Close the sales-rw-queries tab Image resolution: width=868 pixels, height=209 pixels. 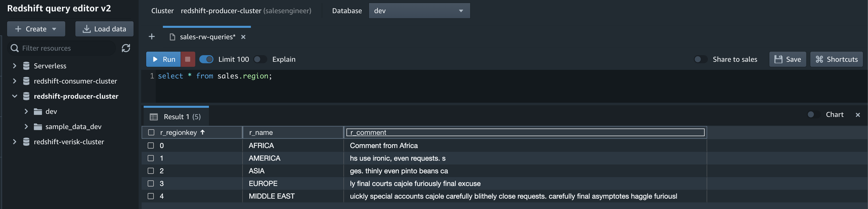pyautogui.click(x=243, y=37)
